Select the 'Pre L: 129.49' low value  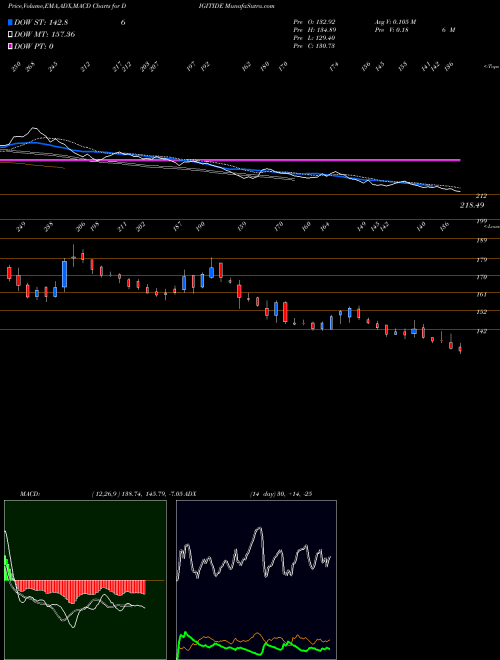click(314, 38)
